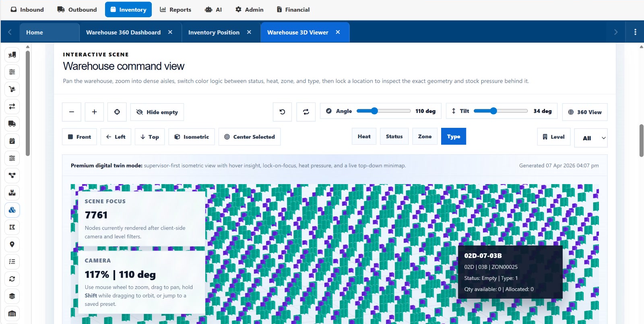Viewport: 644px width, 324px height.
Task: Open the location pin sidebar icon
Action: tap(12, 244)
